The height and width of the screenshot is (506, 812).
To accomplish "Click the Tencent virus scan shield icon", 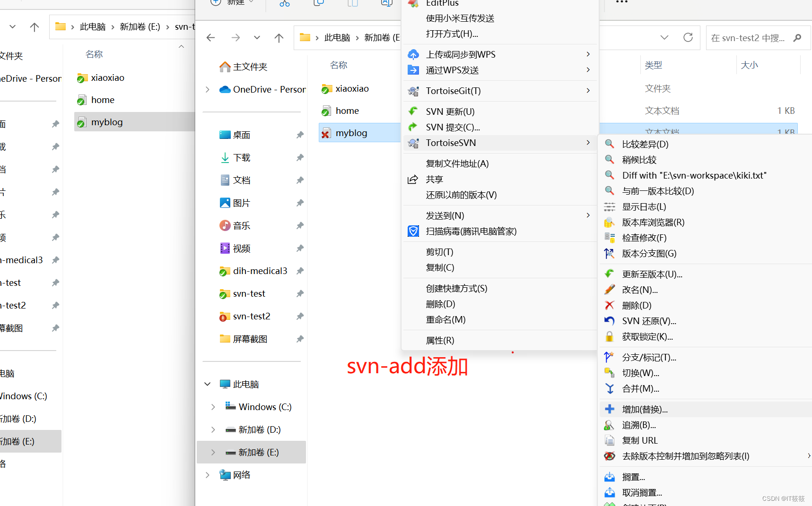I will [413, 231].
